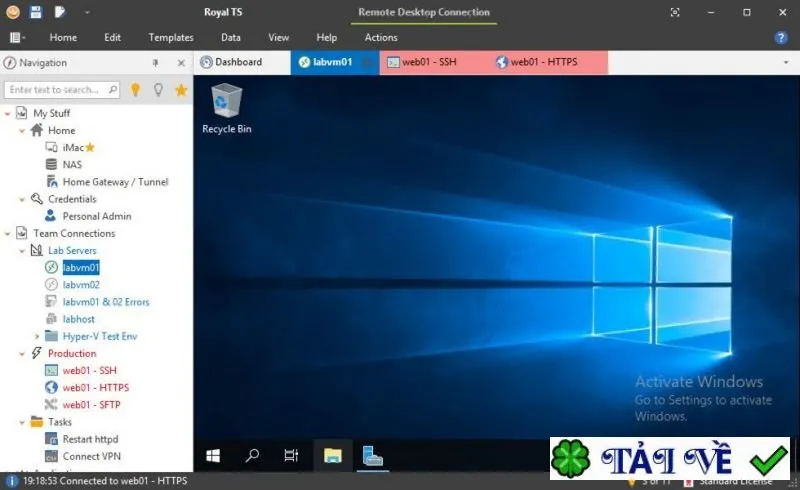Click the save icon in title bar
800x490 pixels.
(x=36, y=12)
